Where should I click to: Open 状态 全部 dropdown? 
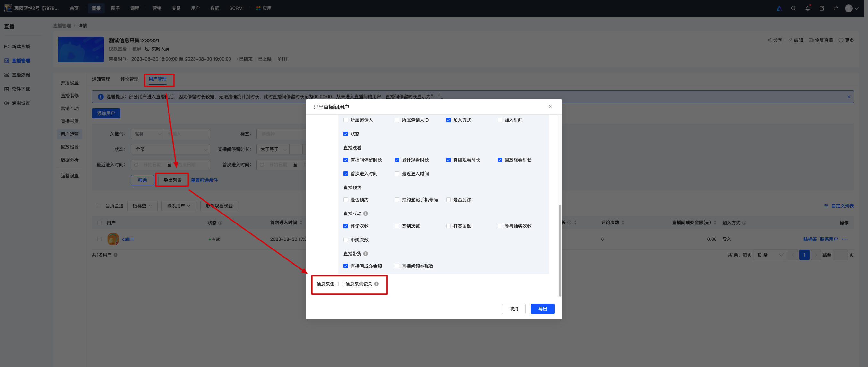[x=170, y=149]
